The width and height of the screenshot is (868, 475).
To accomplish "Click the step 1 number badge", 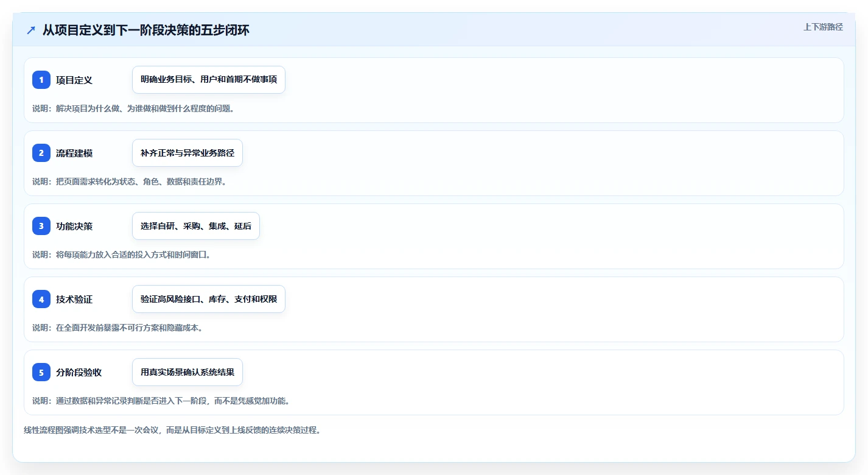I will coord(41,80).
